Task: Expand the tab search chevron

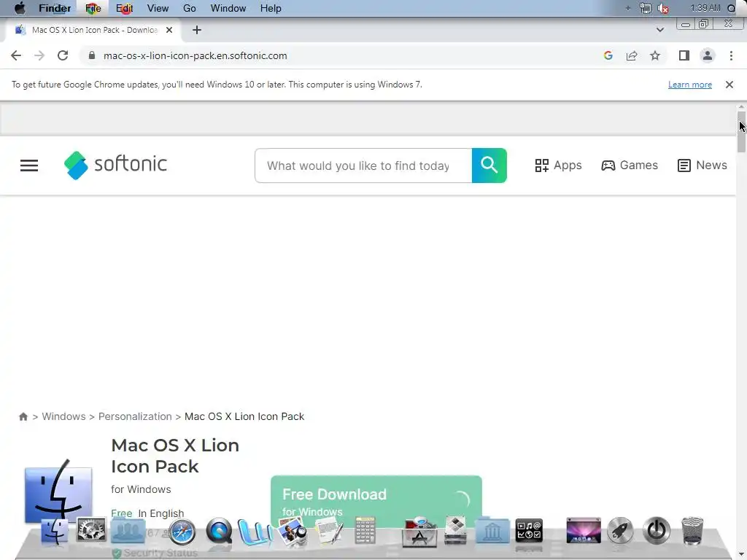Action: [x=659, y=30]
